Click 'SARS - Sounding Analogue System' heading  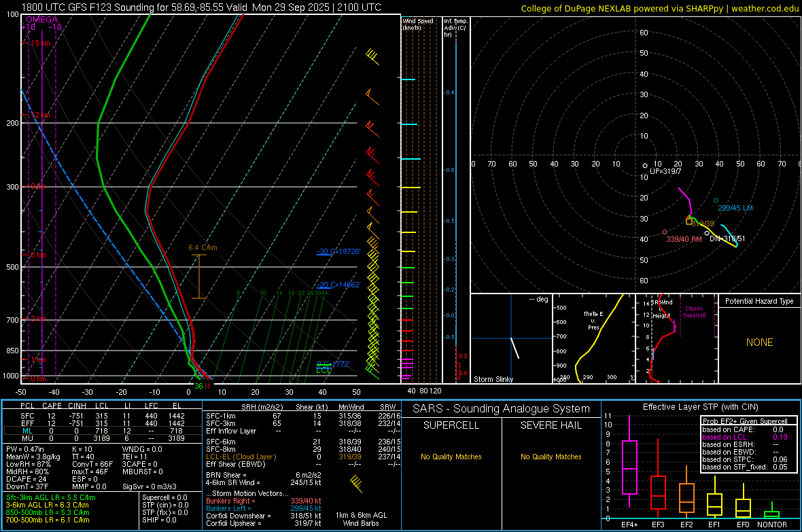point(501,409)
